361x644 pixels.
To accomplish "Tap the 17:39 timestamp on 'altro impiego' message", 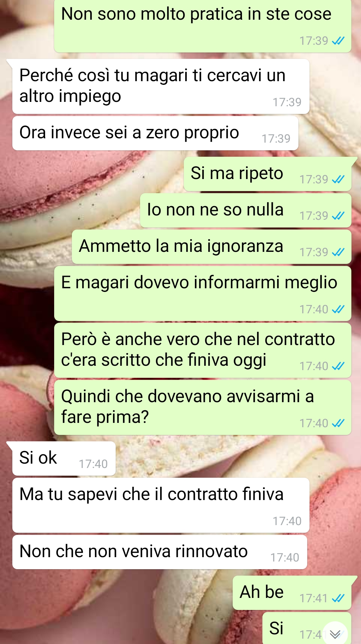I will coord(287,102).
